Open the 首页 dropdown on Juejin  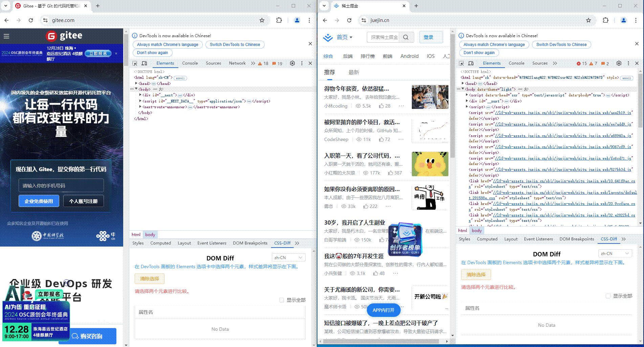(345, 37)
